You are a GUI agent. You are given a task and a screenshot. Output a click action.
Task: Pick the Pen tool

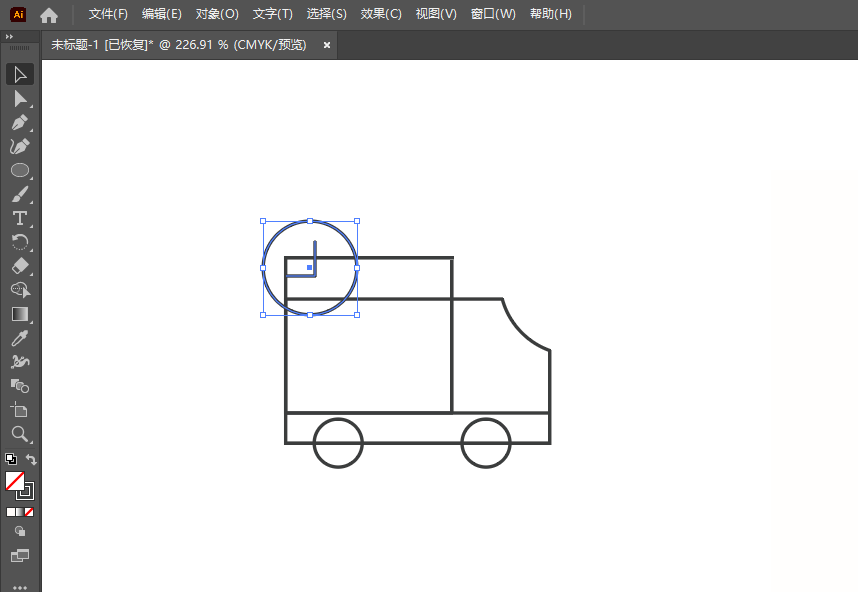[x=20, y=122]
